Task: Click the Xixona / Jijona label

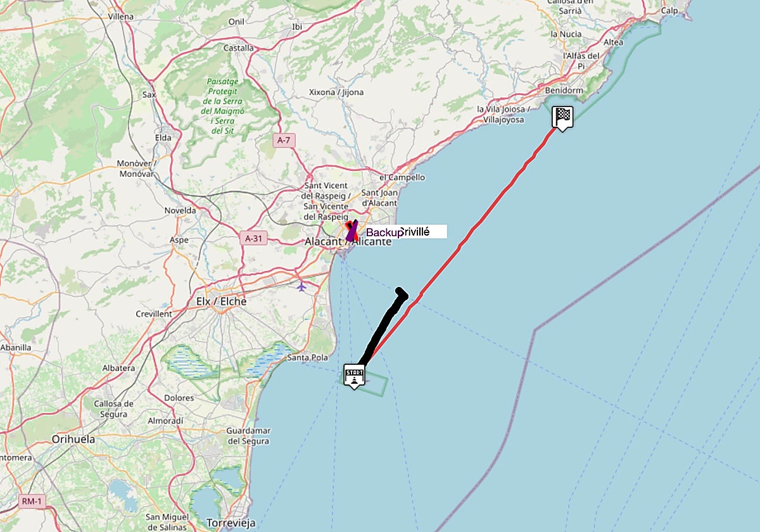Action: [x=336, y=92]
